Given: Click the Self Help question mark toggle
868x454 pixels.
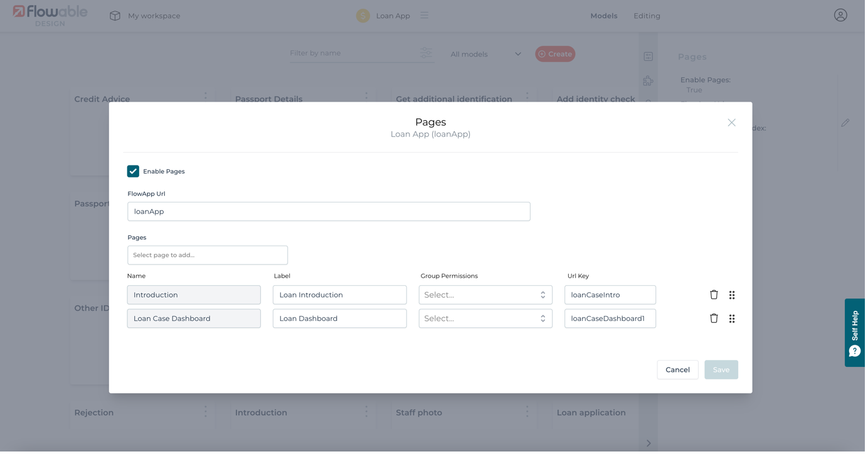Looking at the screenshot, I should pos(854,351).
